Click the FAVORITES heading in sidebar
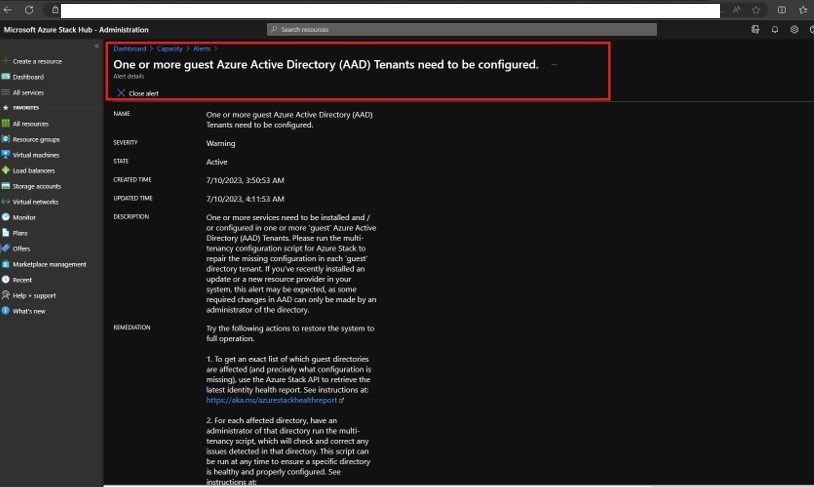The height and width of the screenshot is (487, 814). tap(26, 107)
